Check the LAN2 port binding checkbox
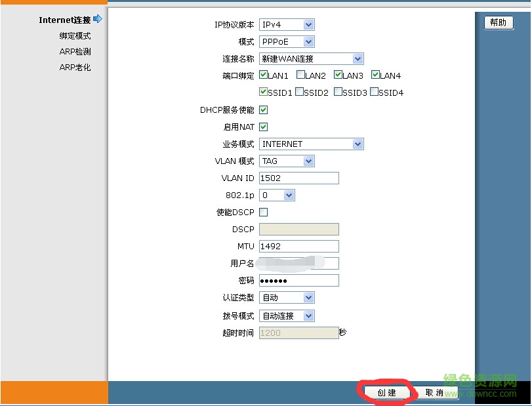 click(300, 75)
